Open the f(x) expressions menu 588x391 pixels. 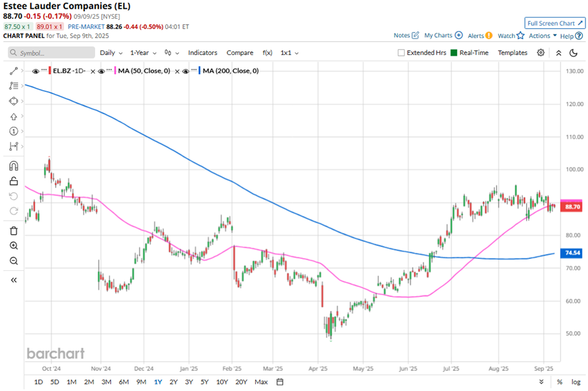(x=267, y=53)
